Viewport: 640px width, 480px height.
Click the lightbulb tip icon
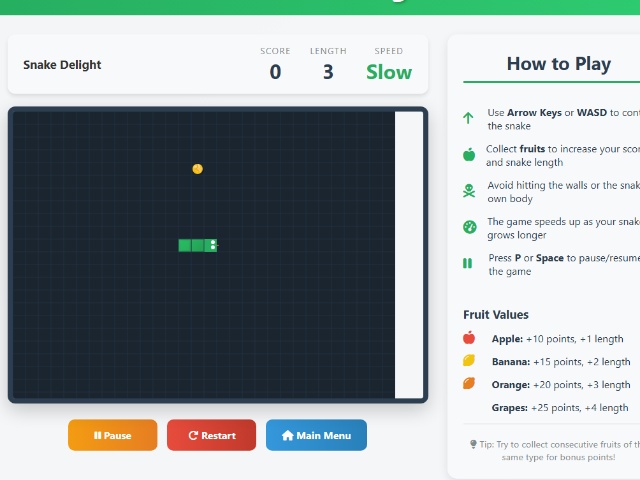point(473,444)
